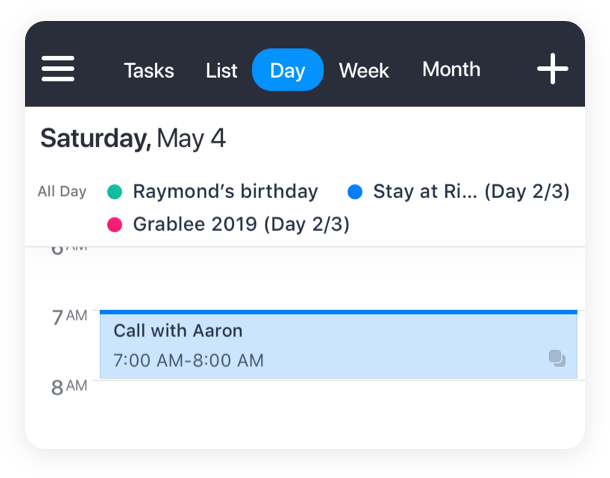Click the 8 AM time label
Image resolution: width=610 pixels, height=478 pixels.
coord(69,387)
